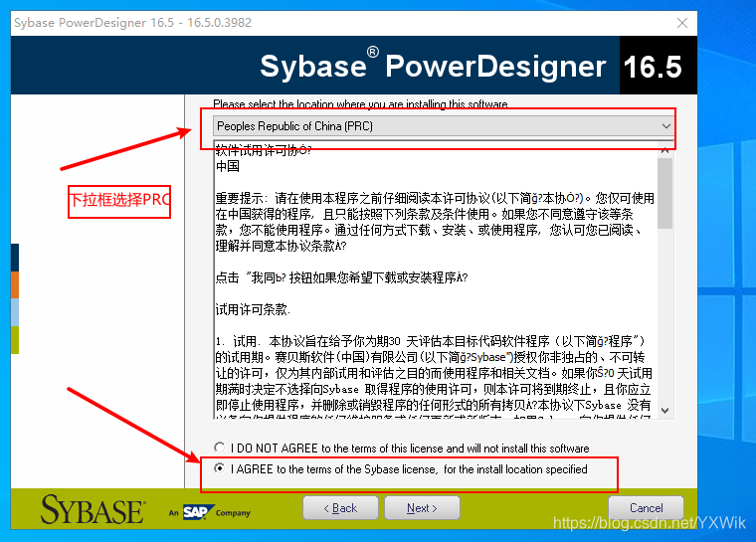The width and height of the screenshot is (756, 542).
Task: Click the license text scrollbar down arrow
Action: point(665,411)
